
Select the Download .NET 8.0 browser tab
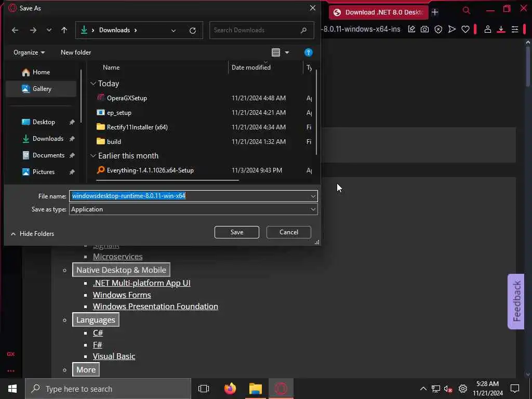tap(379, 12)
